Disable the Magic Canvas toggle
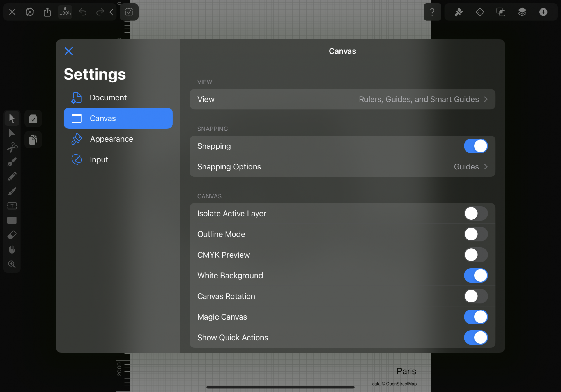Image resolution: width=561 pixels, height=392 pixels. [x=475, y=317]
